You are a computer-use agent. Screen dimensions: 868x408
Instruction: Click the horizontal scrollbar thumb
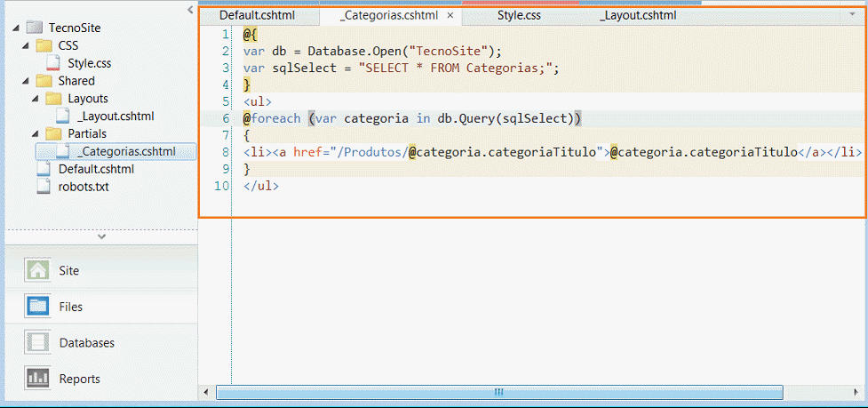pyautogui.click(x=499, y=392)
